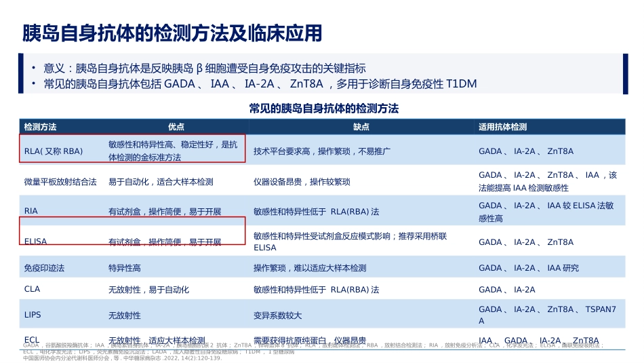
Task: Click the "变异系数较大" drawback cell
Action: tap(277, 316)
